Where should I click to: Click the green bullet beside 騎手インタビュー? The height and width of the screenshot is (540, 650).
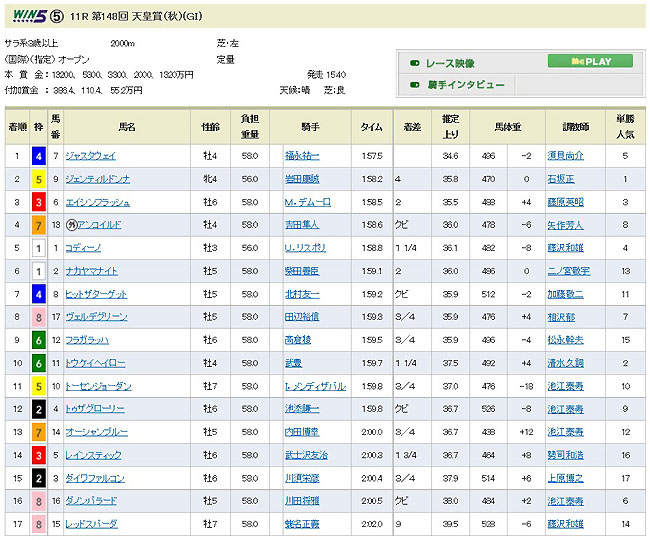tap(414, 85)
